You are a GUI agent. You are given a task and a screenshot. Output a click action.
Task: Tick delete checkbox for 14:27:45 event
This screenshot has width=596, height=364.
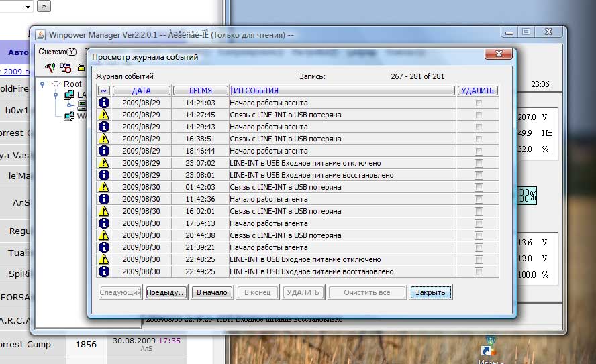[479, 115]
